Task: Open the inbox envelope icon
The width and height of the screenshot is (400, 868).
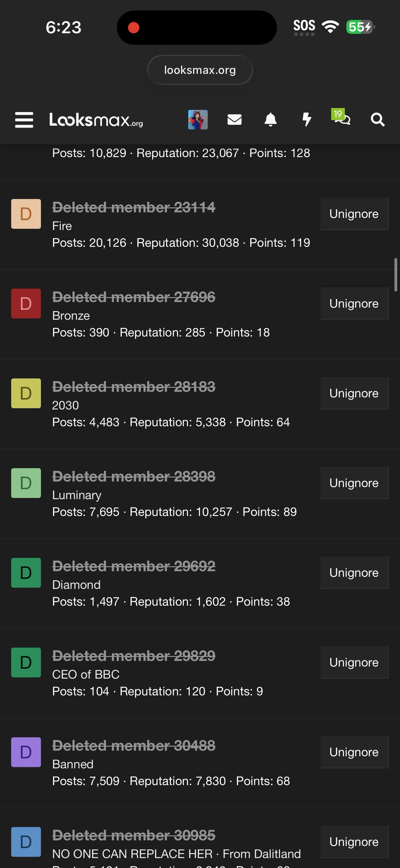Action: tap(234, 120)
